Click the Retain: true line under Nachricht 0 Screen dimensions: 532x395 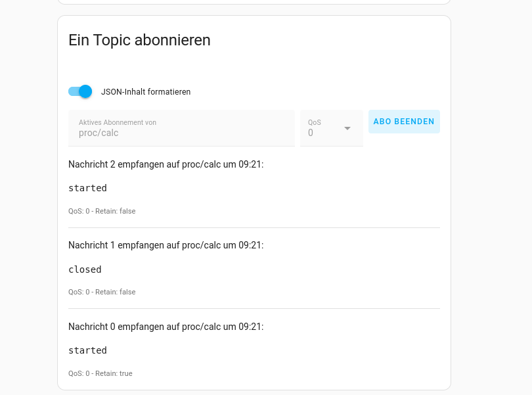100,373
